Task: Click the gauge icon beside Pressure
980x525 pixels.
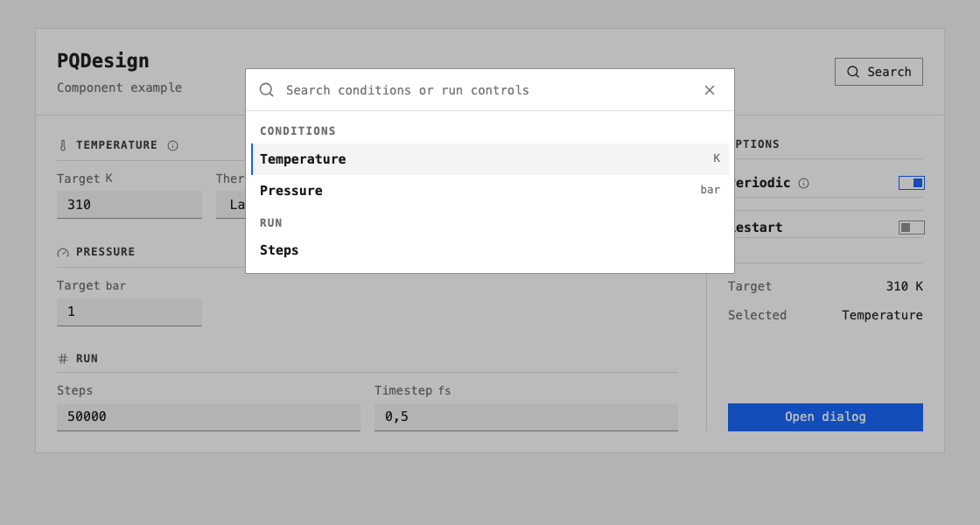Action: pyautogui.click(x=63, y=253)
